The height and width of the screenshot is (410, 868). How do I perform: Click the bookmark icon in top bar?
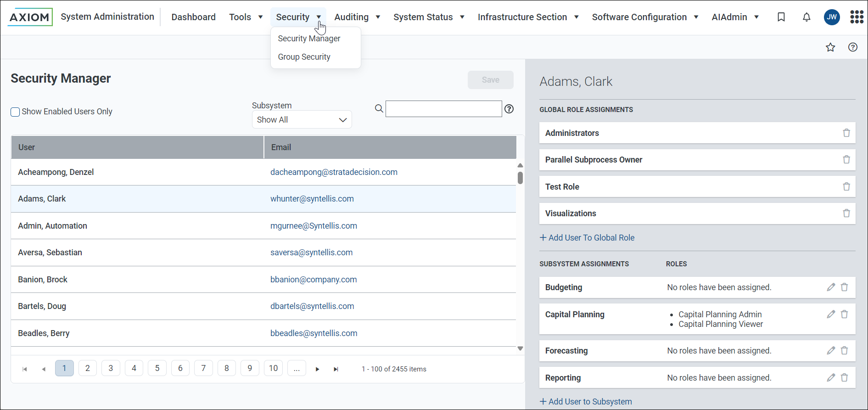(x=781, y=17)
